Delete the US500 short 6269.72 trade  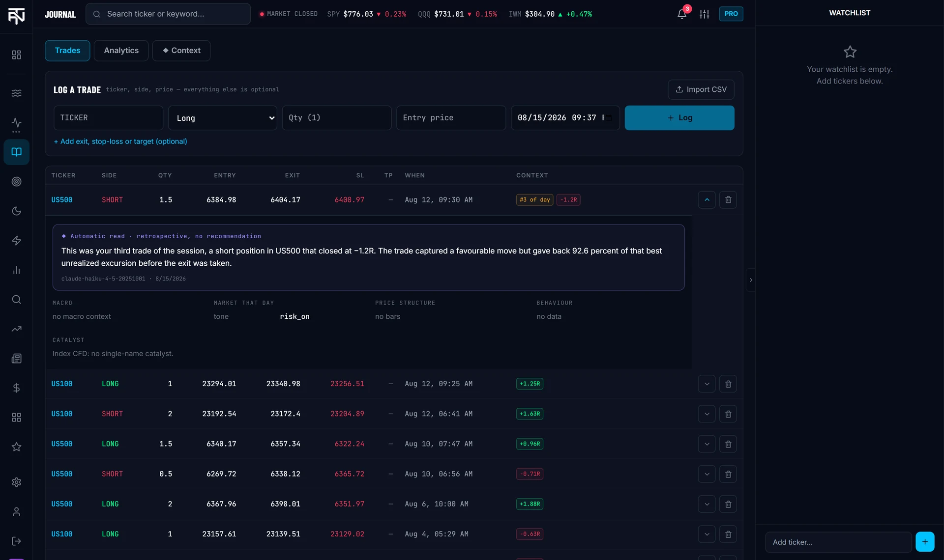pos(728,474)
